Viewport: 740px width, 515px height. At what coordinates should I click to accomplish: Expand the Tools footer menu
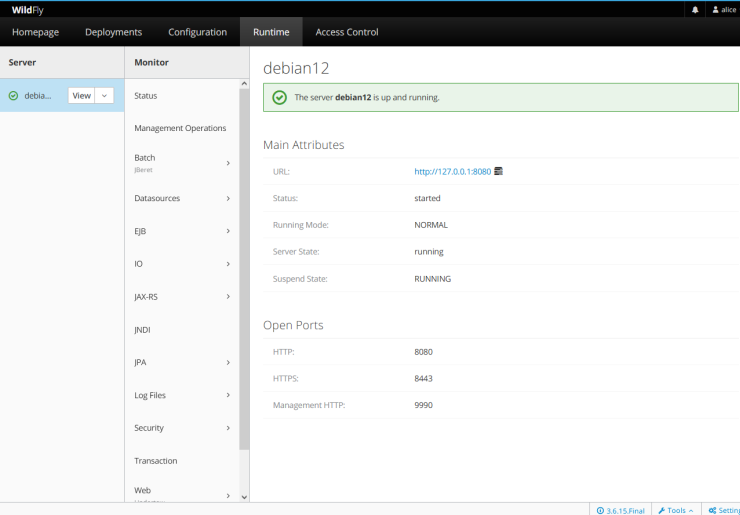675,510
